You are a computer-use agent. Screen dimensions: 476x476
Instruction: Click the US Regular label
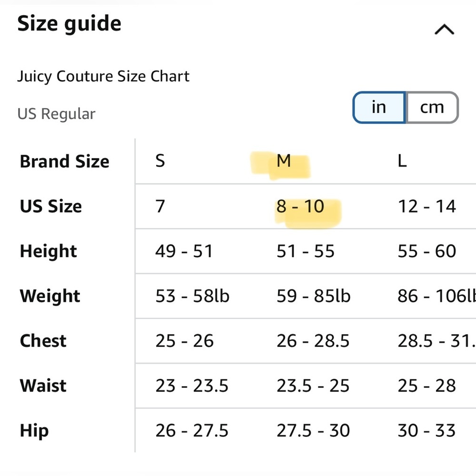[x=56, y=114]
